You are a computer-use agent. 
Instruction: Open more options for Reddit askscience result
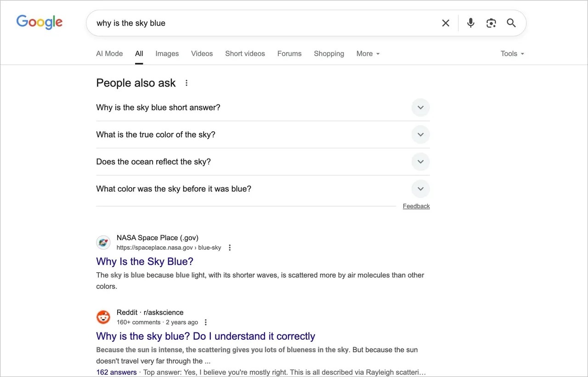pos(206,322)
